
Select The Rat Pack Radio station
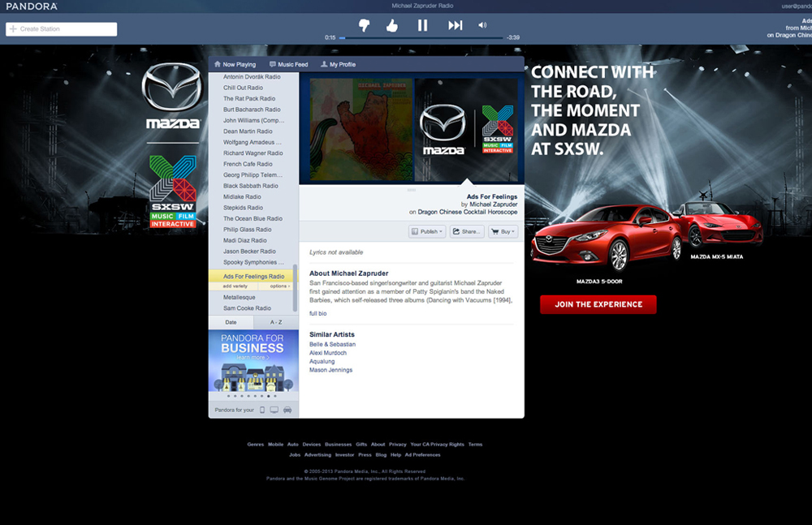[249, 98]
